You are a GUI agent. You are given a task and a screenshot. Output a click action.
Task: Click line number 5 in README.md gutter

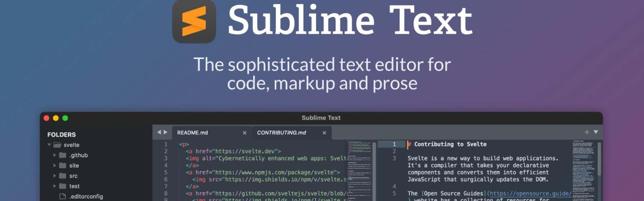(x=166, y=173)
